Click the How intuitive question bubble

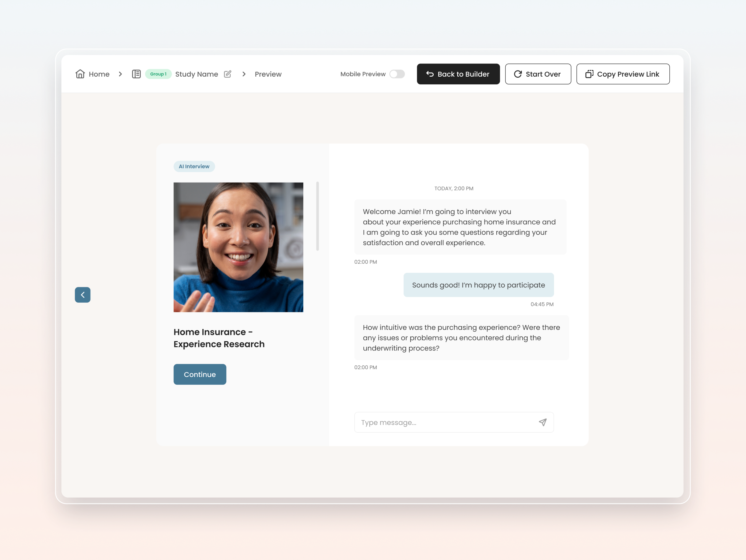pos(462,337)
